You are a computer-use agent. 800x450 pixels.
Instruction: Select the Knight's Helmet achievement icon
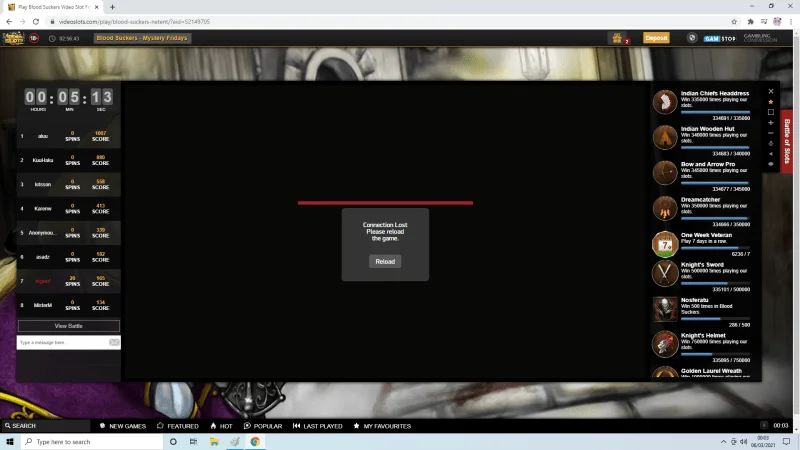pyautogui.click(x=665, y=344)
